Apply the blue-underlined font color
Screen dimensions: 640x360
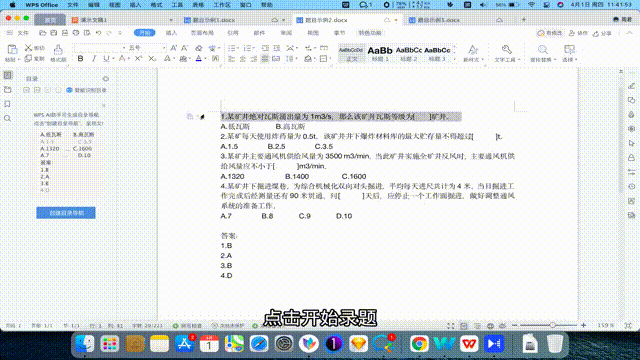coord(198,59)
